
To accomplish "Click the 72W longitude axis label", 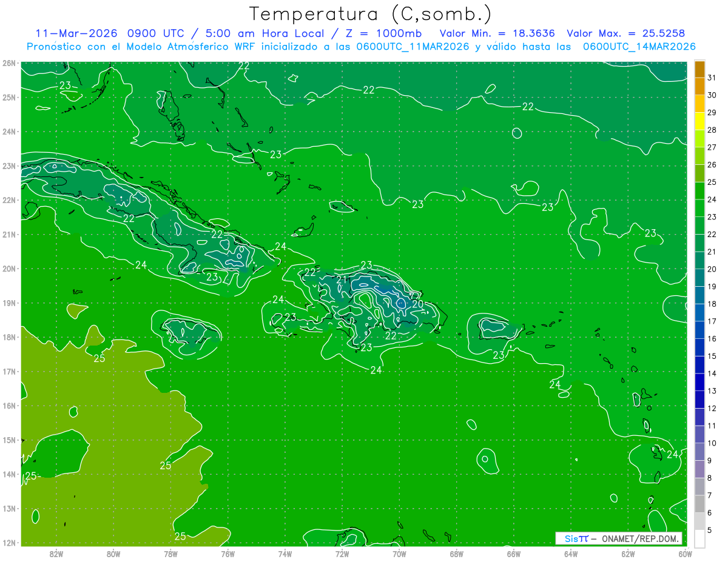I will (342, 553).
